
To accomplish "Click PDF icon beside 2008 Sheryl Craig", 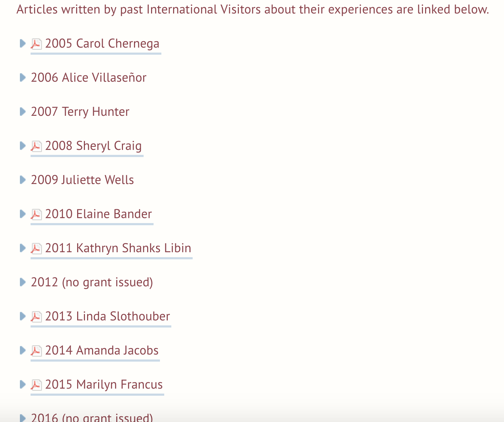I will point(36,146).
